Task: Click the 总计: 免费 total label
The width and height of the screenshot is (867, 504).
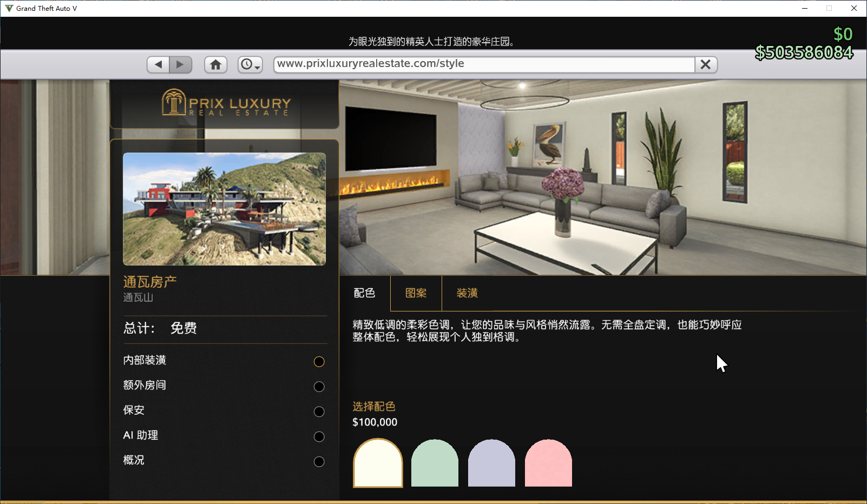Action: click(160, 328)
